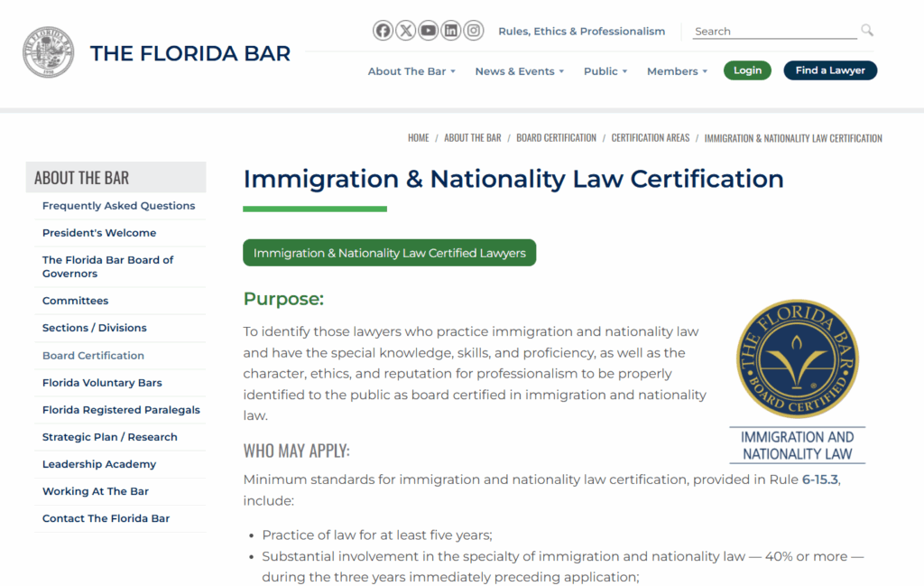Click Immigration & Nationality Law Certification breadcrumb

[793, 138]
